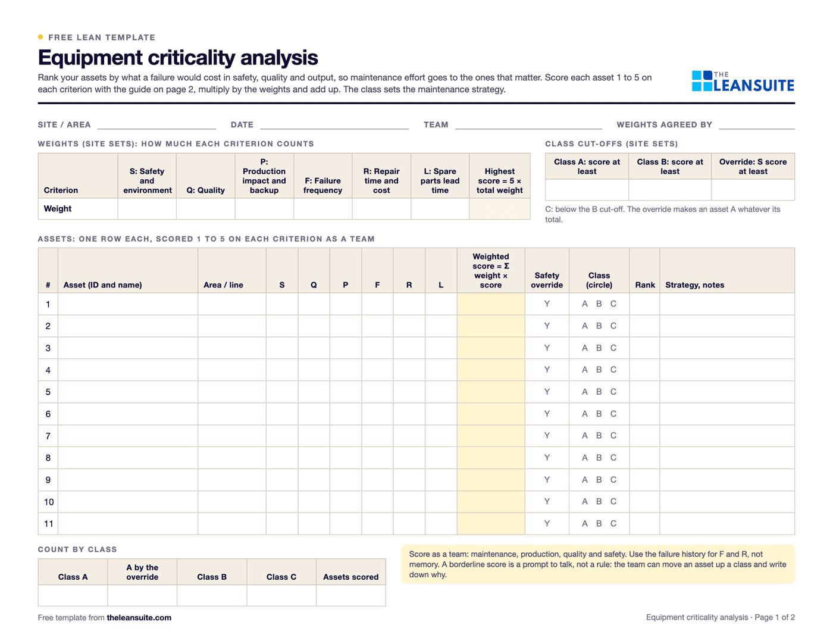
Task: Click the weight cell under F: Failure frequency
Action: tap(323, 209)
